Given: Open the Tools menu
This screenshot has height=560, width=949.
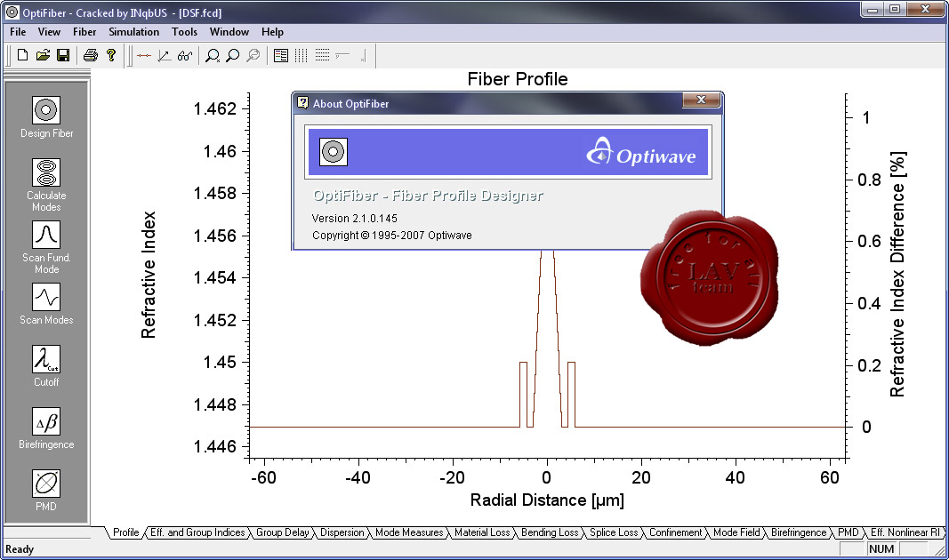Looking at the screenshot, I should point(185,32).
